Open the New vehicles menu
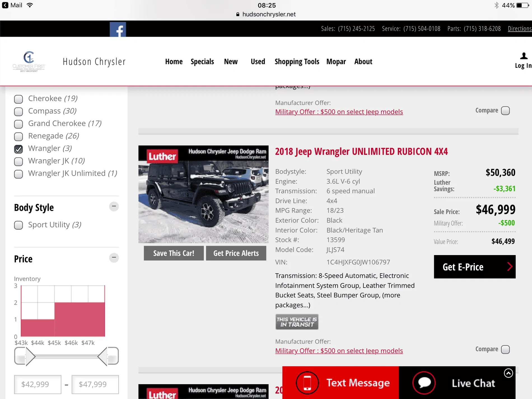This screenshot has height=399, width=532. [231, 62]
